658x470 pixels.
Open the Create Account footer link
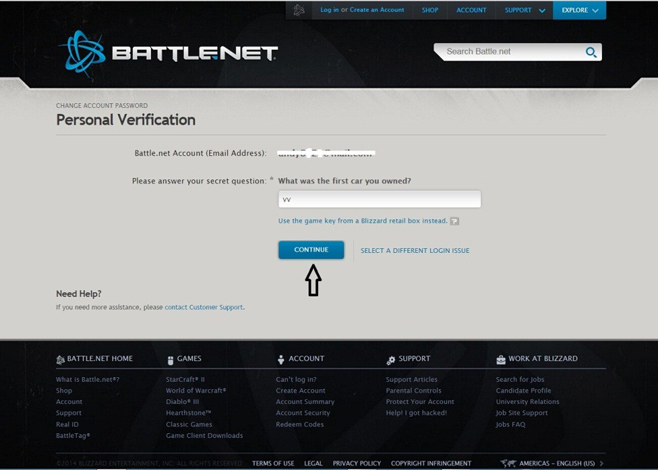pos(300,391)
